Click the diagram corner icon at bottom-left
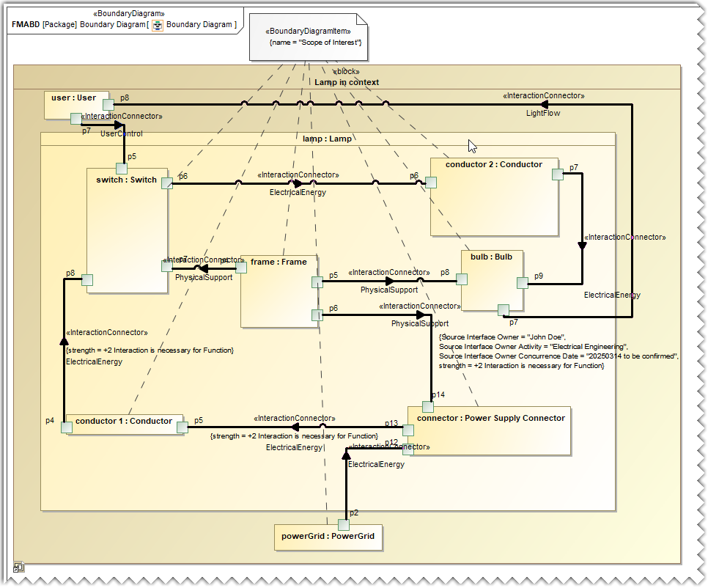 (x=18, y=567)
